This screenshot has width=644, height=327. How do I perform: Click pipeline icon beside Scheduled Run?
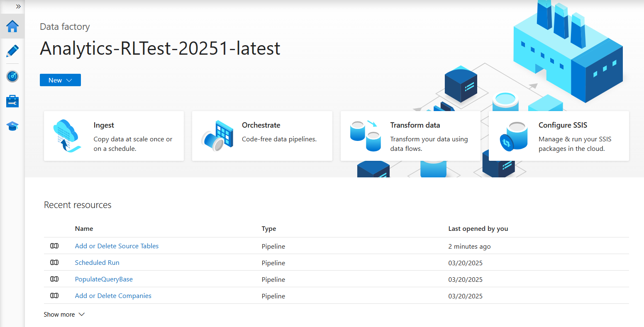click(54, 263)
